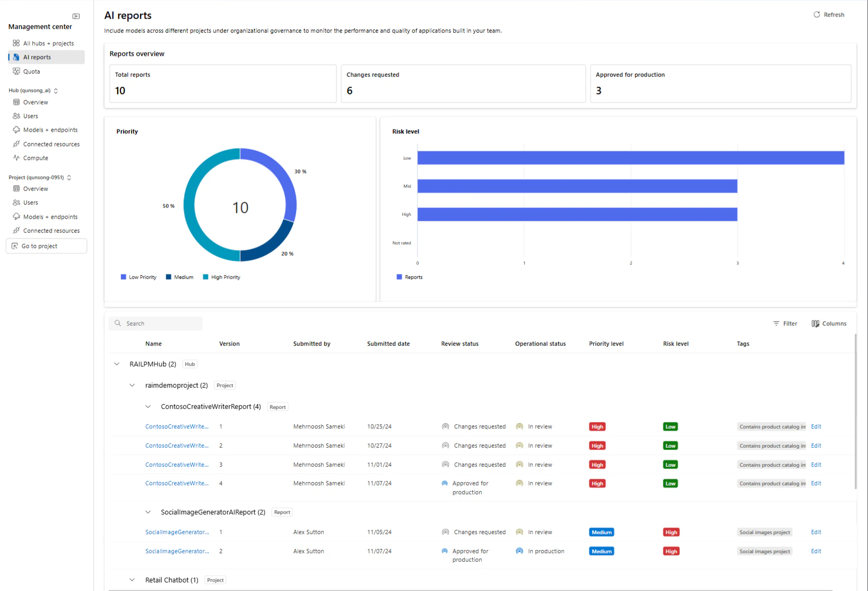The width and height of the screenshot is (868, 591).
Task: Click the Approved for production card
Action: pos(721,84)
